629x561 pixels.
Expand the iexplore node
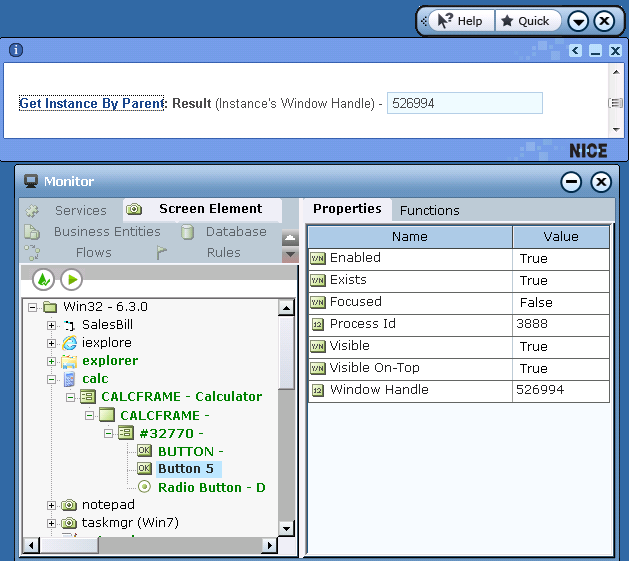(51, 344)
